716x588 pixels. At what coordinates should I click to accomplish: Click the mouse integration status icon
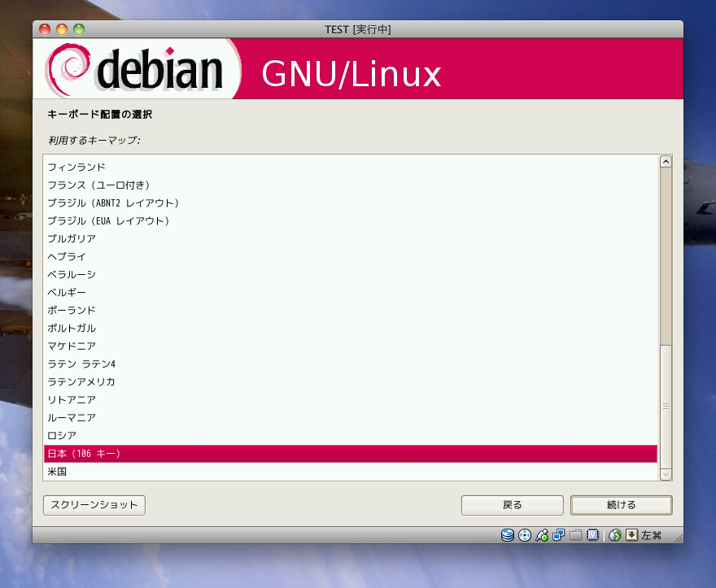(x=614, y=535)
